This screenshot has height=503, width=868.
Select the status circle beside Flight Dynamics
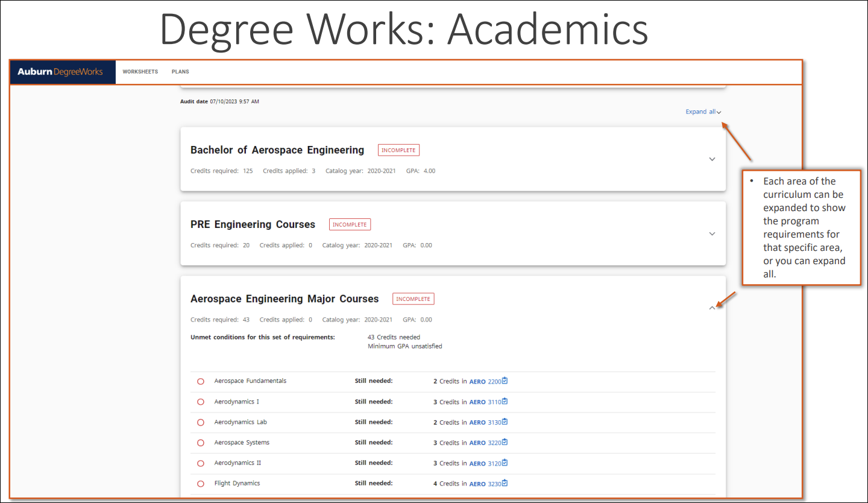pyautogui.click(x=200, y=483)
